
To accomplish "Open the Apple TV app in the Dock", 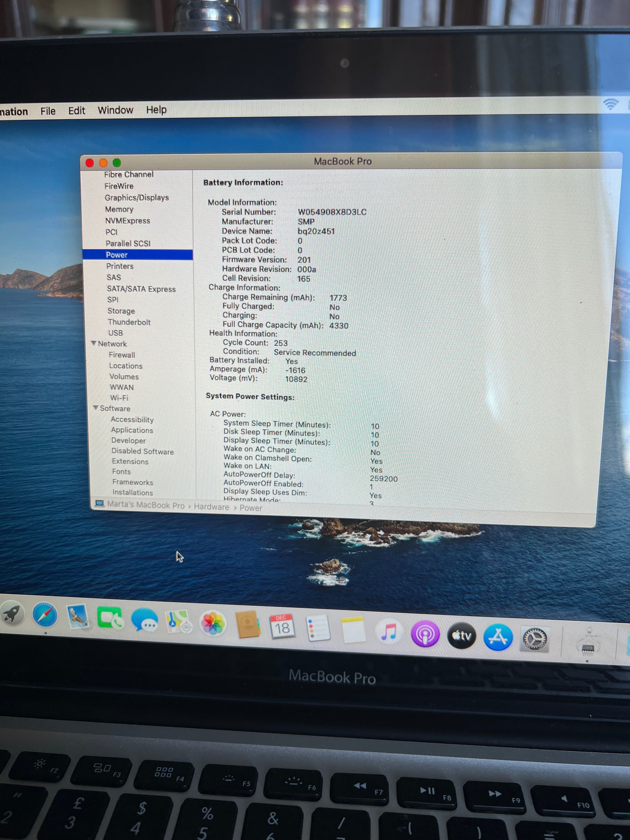I will pos(461,635).
